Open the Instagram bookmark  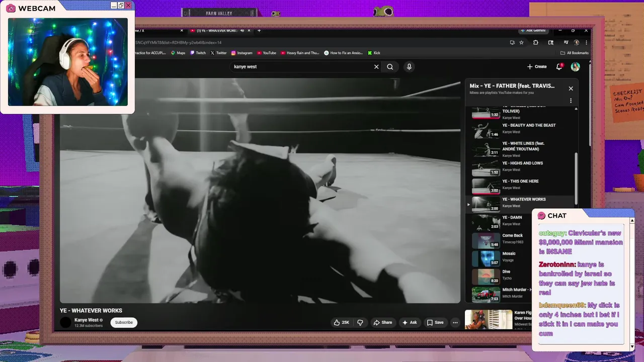click(x=242, y=53)
